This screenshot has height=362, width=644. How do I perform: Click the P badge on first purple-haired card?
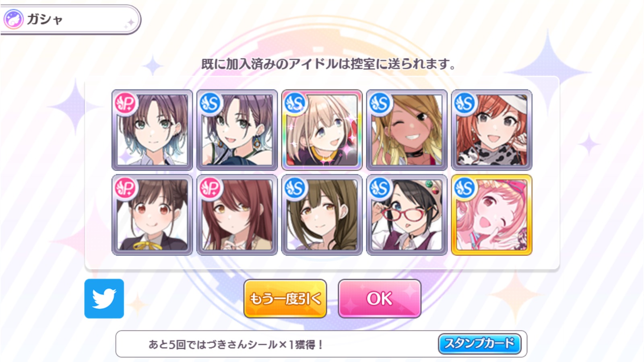pos(126,103)
